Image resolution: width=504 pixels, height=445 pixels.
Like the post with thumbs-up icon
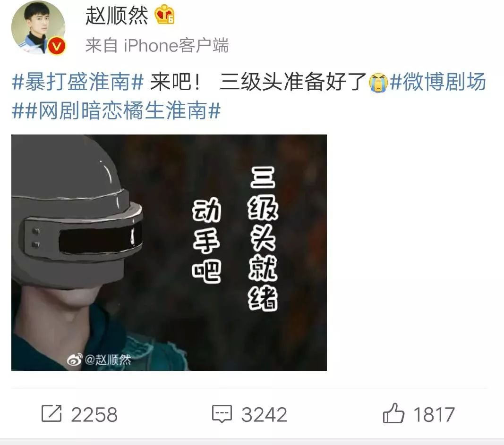(x=393, y=413)
